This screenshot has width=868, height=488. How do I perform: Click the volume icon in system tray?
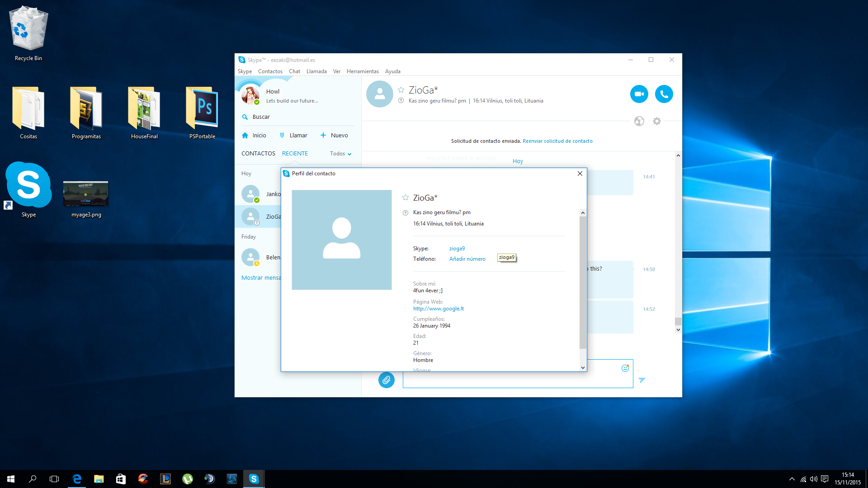click(x=814, y=479)
